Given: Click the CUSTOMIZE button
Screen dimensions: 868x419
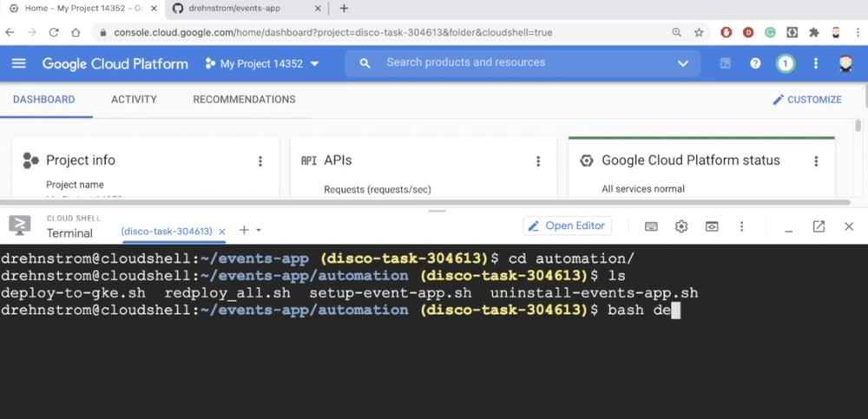Looking at the screenshot, I should click(x=807, y=100).
